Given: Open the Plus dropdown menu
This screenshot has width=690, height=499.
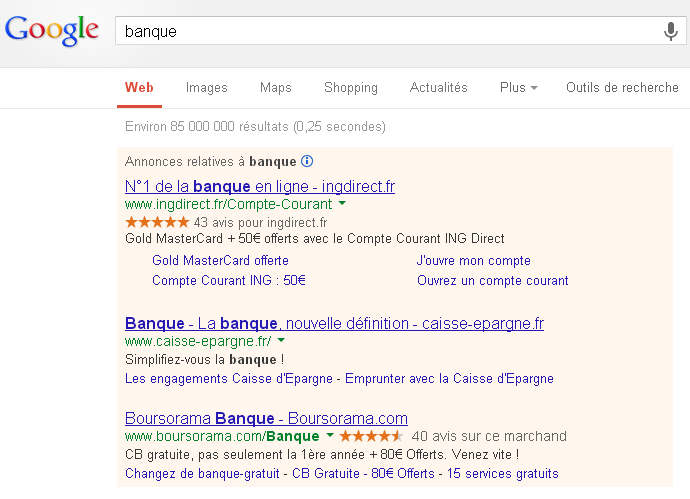Looking at the screenshot, I should click(x=518, y=88).
